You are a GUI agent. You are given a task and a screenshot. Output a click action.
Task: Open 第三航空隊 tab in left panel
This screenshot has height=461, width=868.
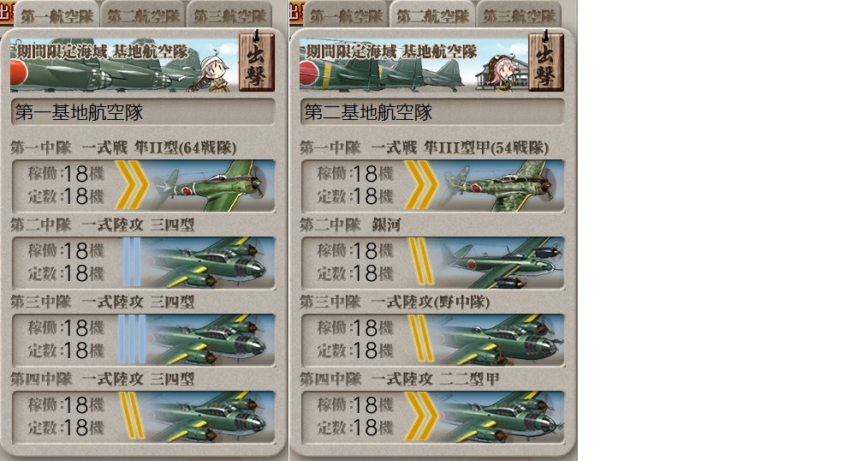[229, 15]
